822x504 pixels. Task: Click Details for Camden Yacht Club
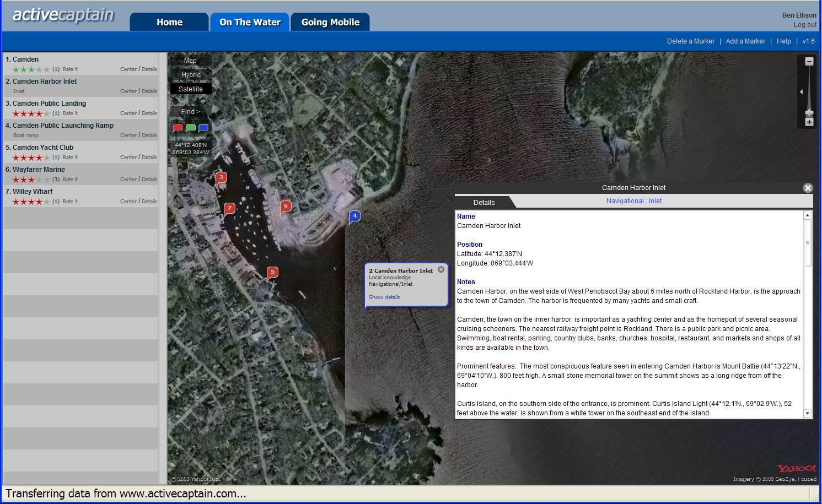(149, 158)
